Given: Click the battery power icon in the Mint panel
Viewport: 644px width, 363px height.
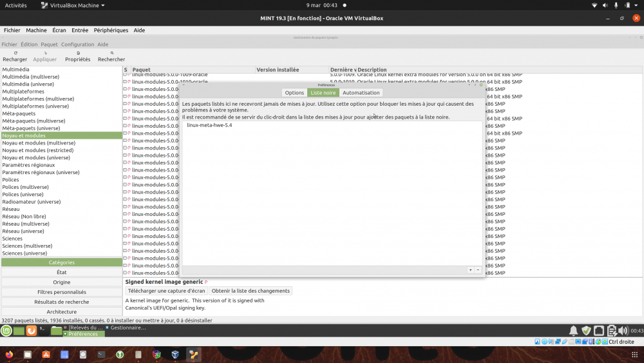Looking at the screenshot, I should click(x=612, y=331).
